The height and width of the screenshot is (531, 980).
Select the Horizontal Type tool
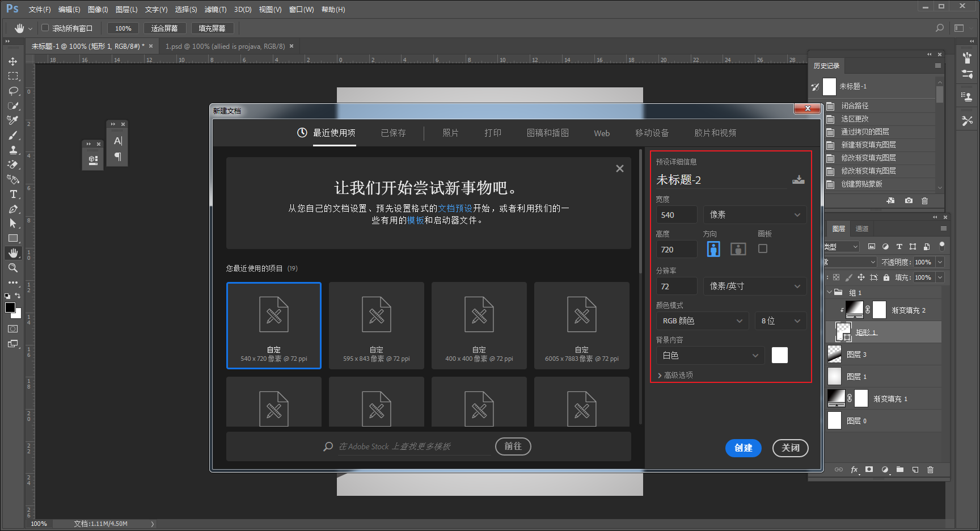[13, 194]
